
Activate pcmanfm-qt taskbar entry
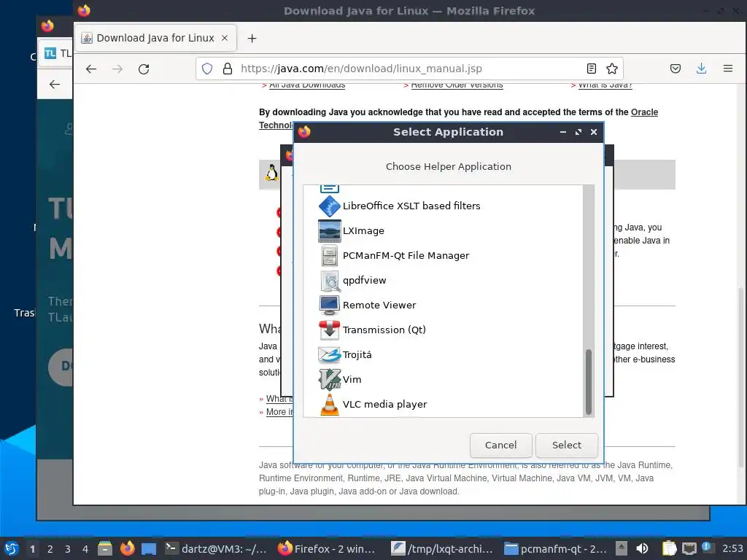(x=557, y=548)
